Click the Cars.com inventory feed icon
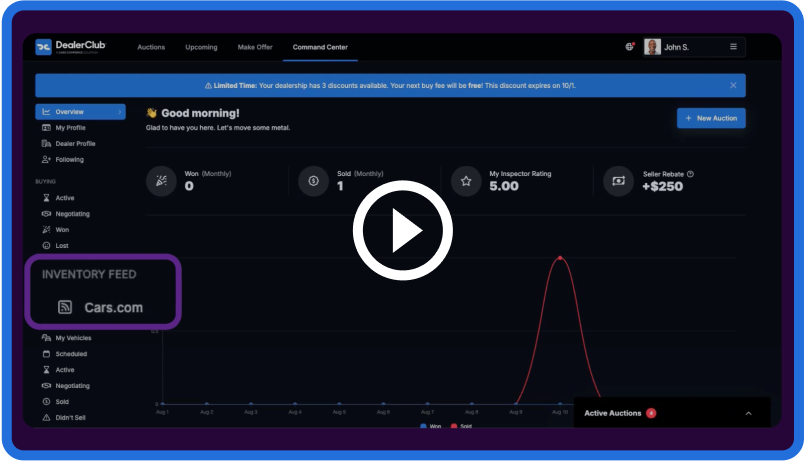804x461 pixels. click(64, 307)
